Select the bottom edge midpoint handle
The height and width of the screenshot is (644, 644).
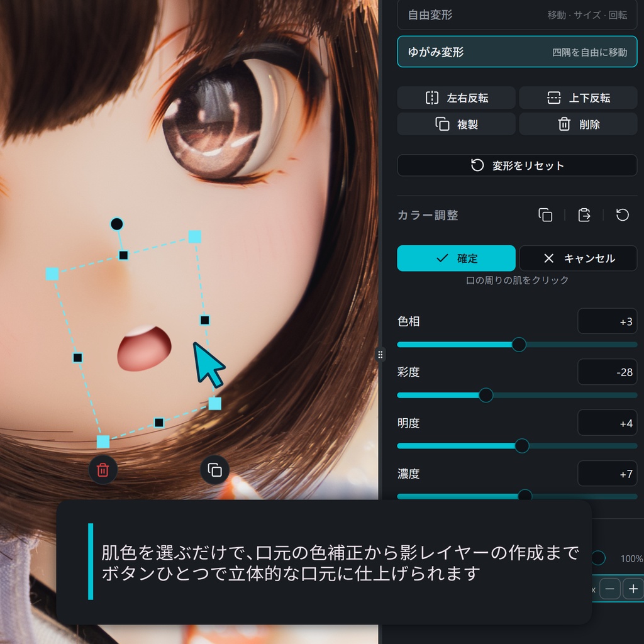pos(159,422)
